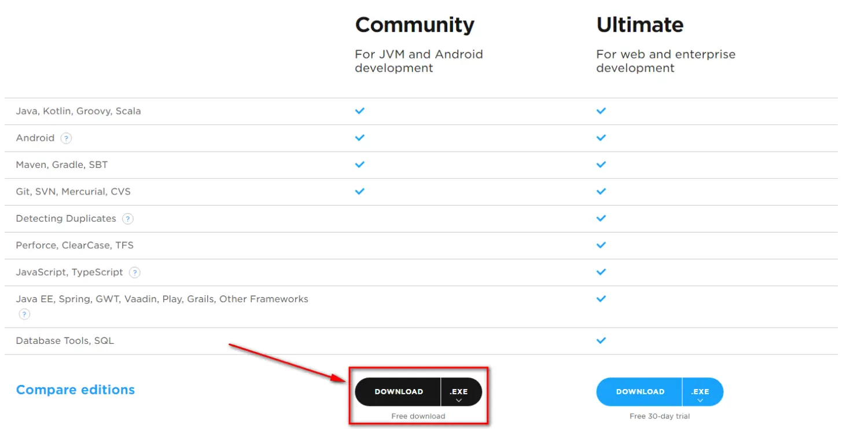The image size is (868, 429).
Task: Select the 'Detecting Duplicates' row label
Action: coord(66,219)
